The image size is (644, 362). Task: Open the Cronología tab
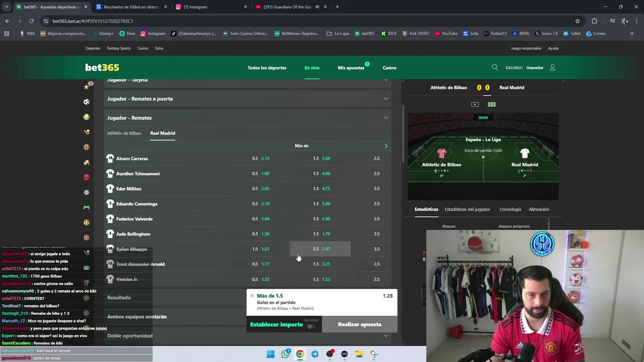[510, 209]
